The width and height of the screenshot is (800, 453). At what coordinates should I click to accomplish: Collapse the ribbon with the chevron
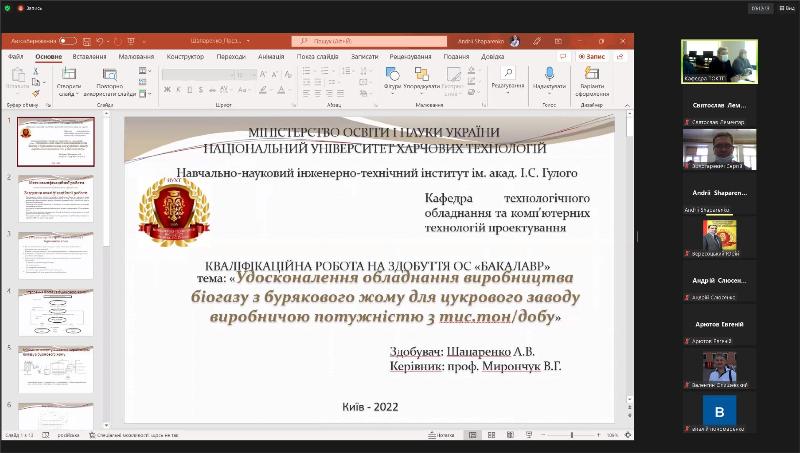point(627,105)
